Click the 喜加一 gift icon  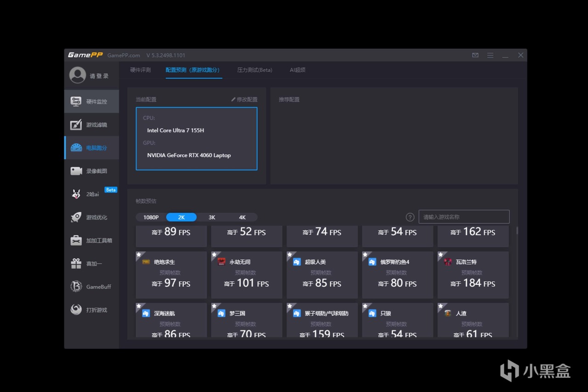click(x=76, y=263)
